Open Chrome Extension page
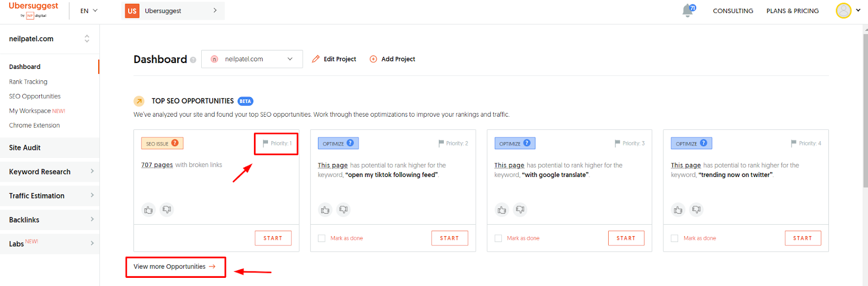The image size is (868, 286). click(34, 125)
